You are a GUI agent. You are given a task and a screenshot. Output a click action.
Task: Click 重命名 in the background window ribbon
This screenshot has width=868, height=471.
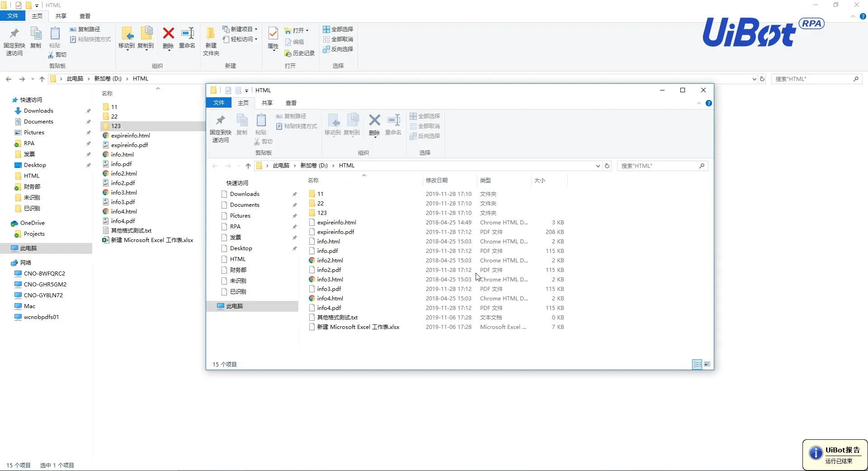(x=187, y=38)
